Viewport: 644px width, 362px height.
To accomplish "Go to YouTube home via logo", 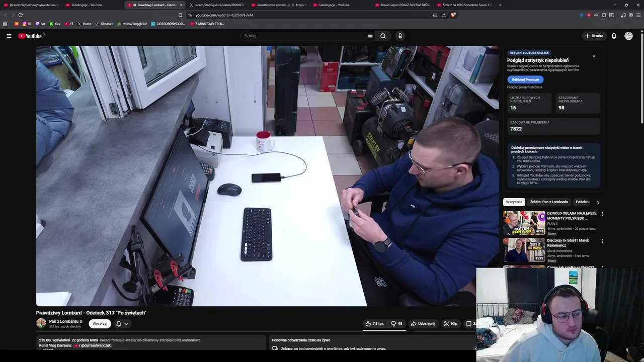I will 30,36.
